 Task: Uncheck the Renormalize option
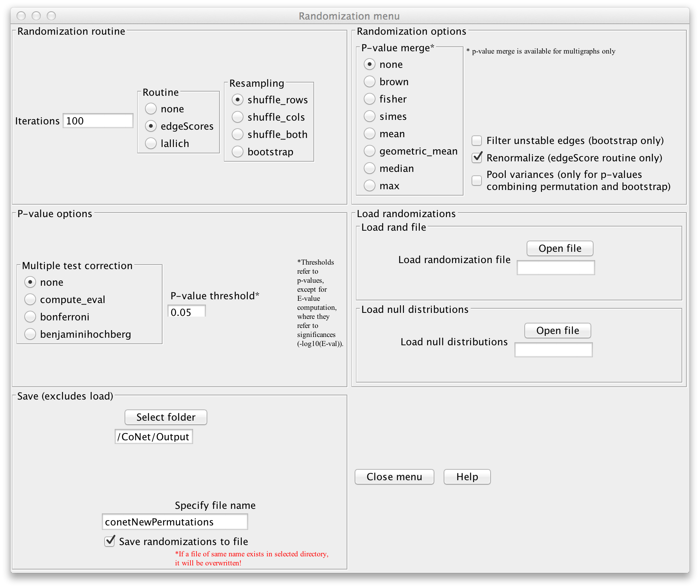477,158
